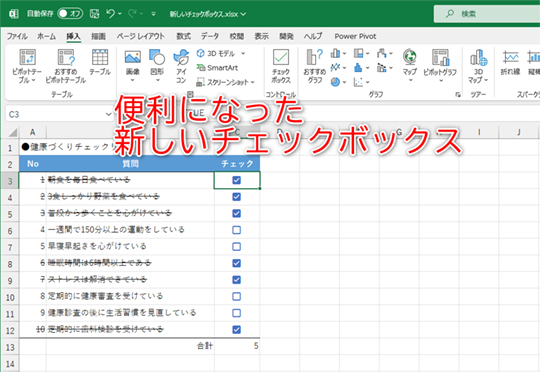Select column A header
This screenshot has width=540, height=372.
pyautogui.click(x=33, y=132)
